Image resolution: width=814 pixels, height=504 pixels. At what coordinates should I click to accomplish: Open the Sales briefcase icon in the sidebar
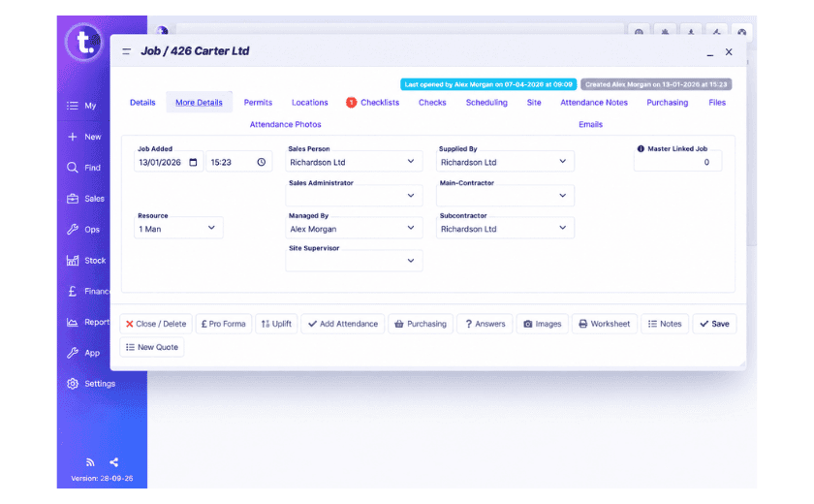tap(72, 199)
